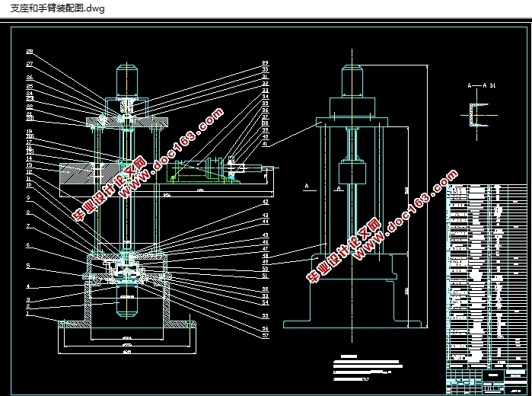Select part callout number 54

[265, 302]
